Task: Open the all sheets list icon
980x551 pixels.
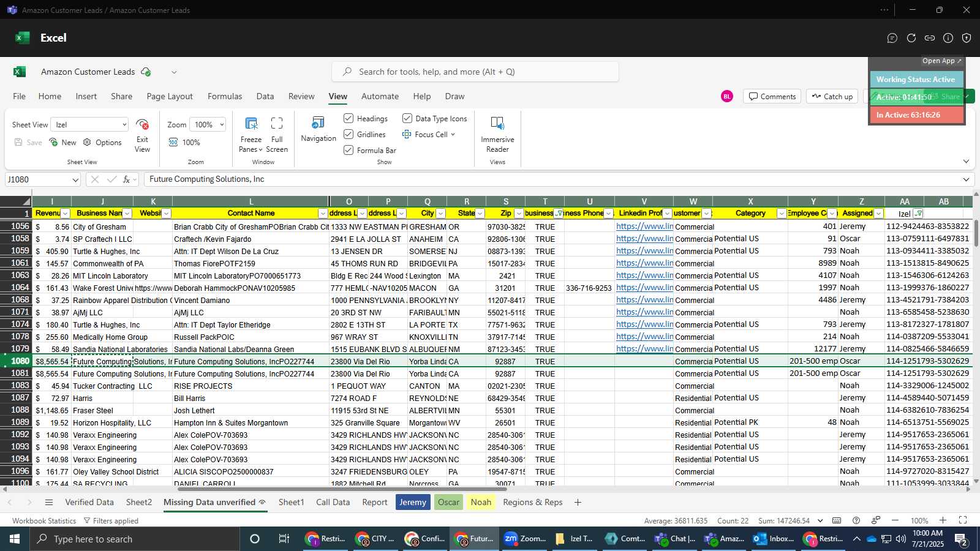Action: pyautogui.click(x=49, y=502)
